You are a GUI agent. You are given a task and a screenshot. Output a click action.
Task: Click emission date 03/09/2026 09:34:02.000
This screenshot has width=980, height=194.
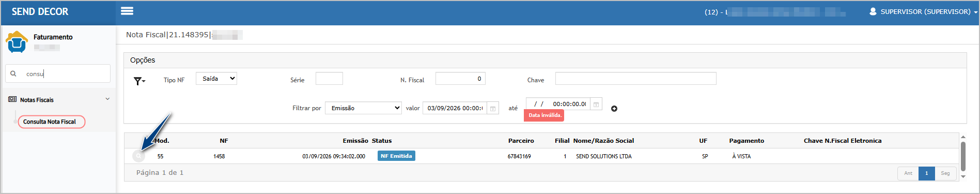click(334, 156)
